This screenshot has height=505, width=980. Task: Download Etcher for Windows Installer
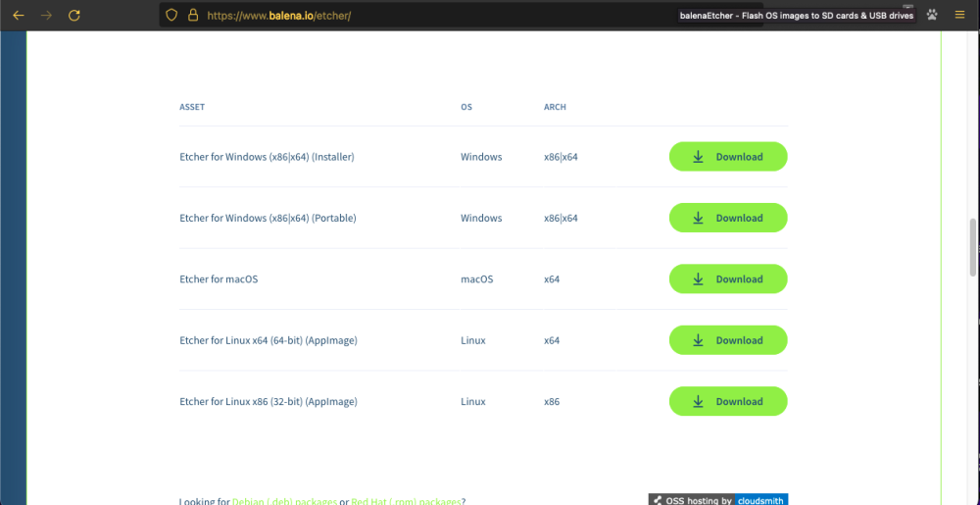click(728, 157)
